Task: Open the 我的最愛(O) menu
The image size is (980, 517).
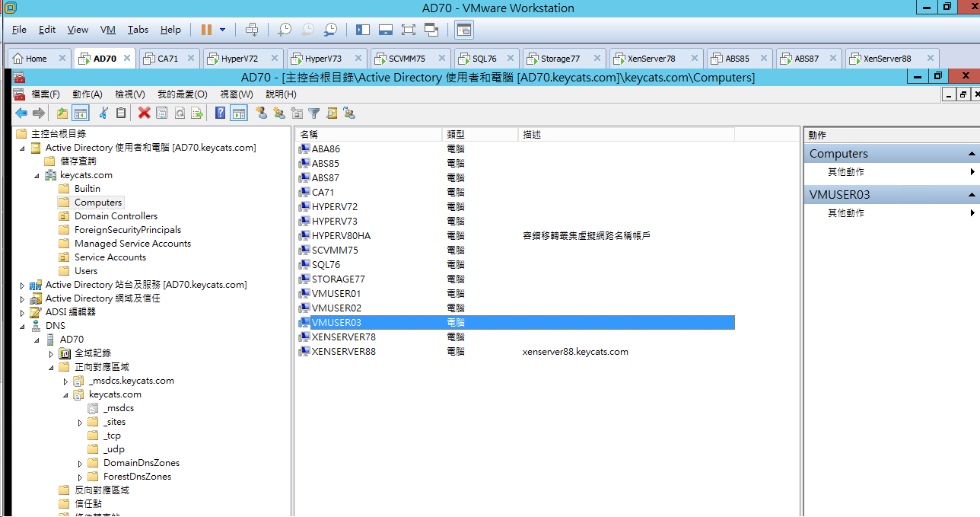Action: [183, 94]
